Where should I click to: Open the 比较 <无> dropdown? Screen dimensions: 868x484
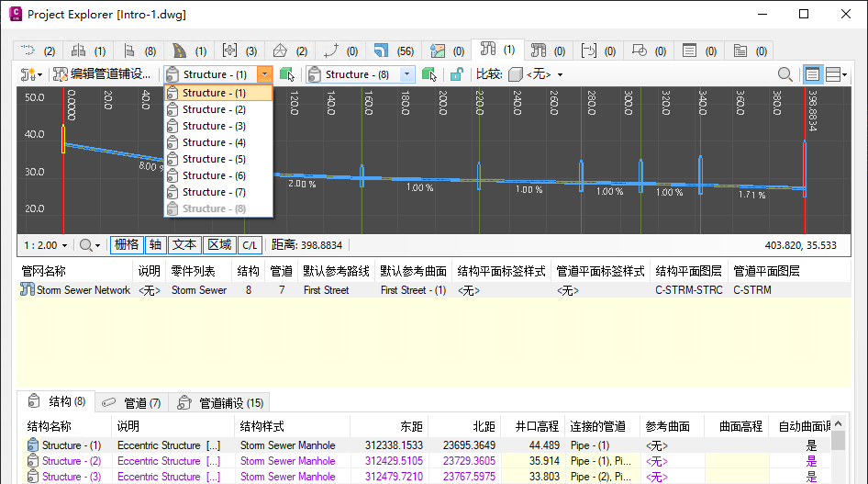[536, 74]
